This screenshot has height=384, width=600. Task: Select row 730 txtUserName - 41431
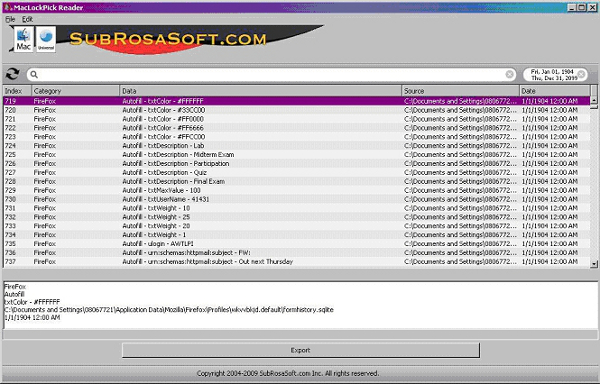[x=297, y=199]
